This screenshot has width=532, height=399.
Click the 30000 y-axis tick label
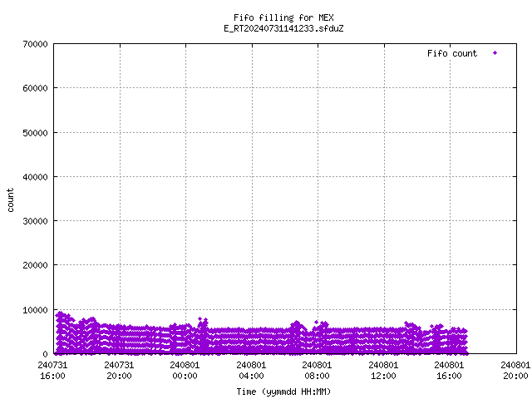(35, 221)
